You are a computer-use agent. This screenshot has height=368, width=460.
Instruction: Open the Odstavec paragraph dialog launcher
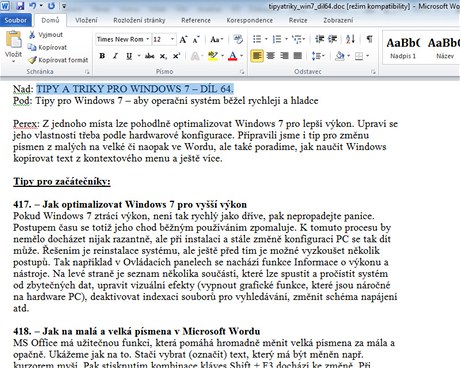point(373,72)
